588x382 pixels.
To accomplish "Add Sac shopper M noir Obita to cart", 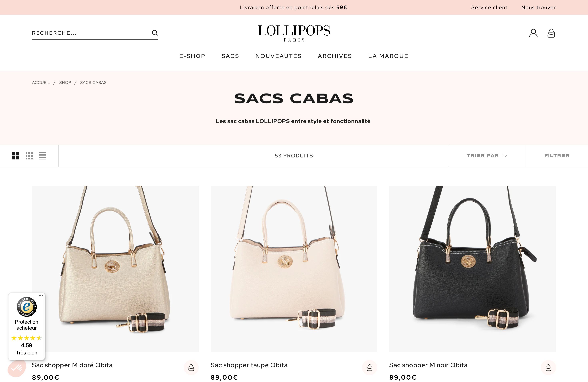I will tap(548, 368).
